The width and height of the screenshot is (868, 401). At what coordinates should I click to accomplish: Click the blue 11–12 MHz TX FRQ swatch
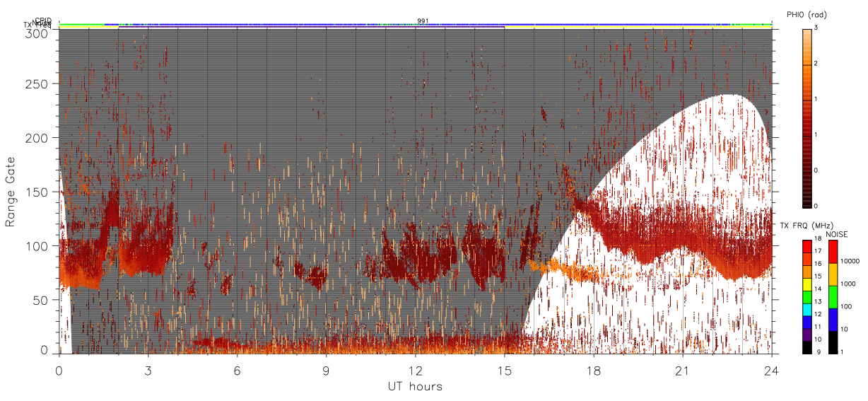pyautogui.click(x=807, y=322)
